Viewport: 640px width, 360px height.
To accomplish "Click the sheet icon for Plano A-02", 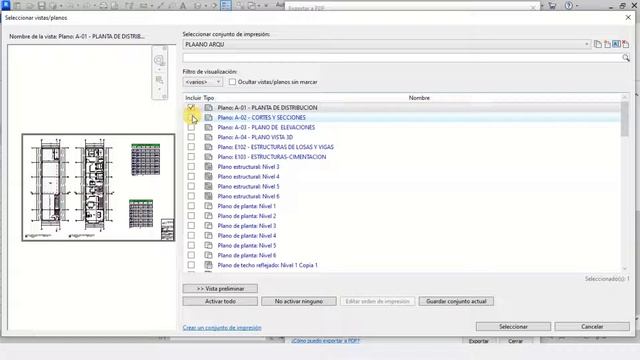I will click(209, 118).
